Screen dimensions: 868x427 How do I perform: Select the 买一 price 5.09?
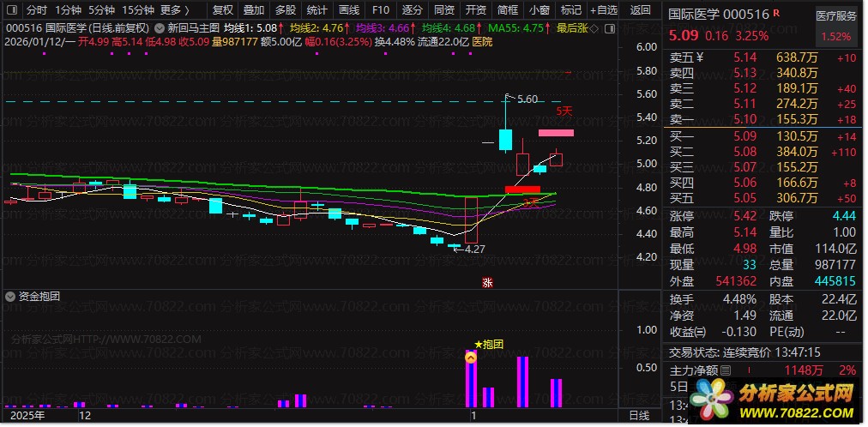click(744, 135)
